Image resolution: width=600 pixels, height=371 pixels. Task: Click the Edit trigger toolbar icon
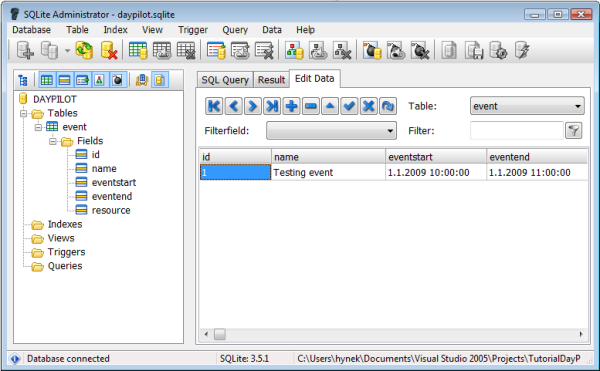coord(396,50)
